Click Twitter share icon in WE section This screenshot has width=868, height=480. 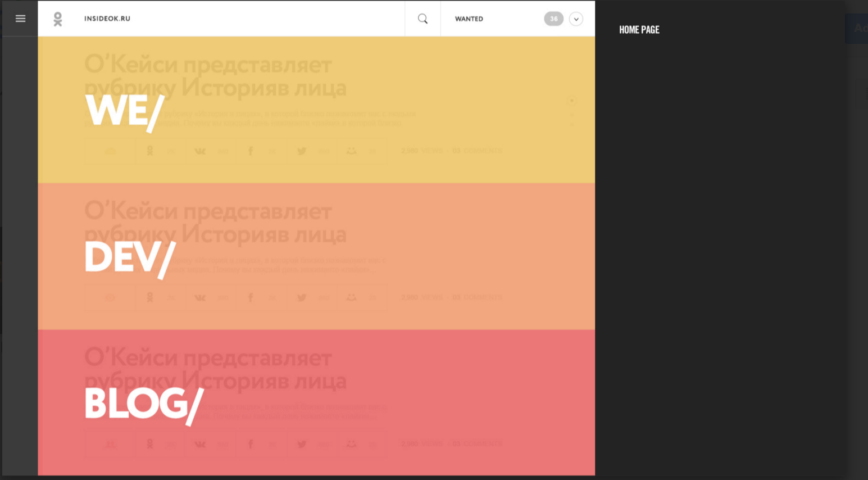pyautogui.click(x=302, y=151)
